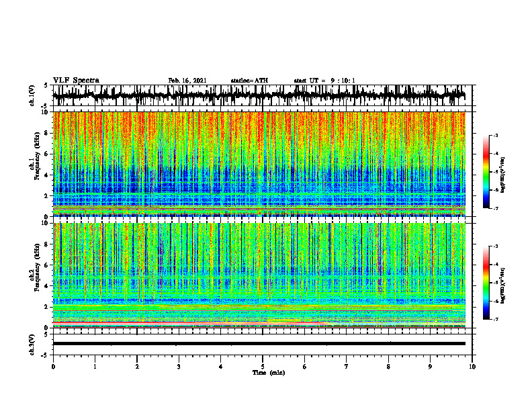The image size is (532, 411).
Task: Click the ch.1 colorbar "log(PSD)" label
Action: pos(503,175)
